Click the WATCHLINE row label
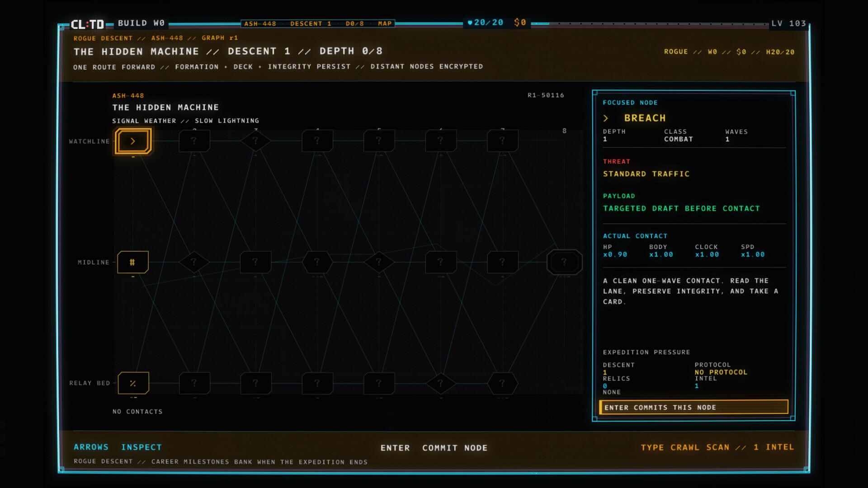 89,141
